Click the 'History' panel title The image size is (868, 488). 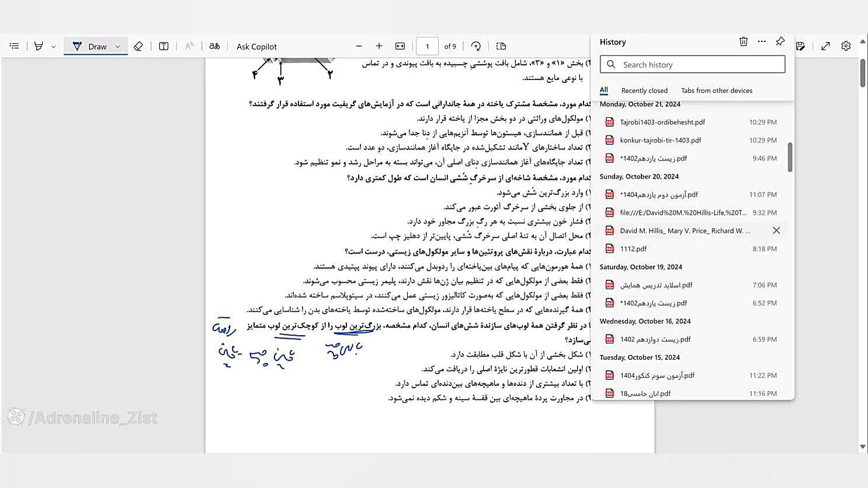point(613,42)
